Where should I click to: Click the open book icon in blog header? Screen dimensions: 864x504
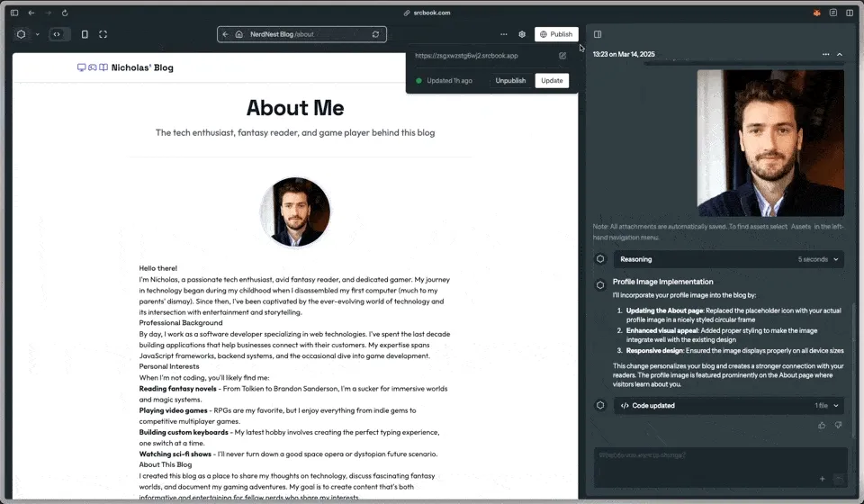coord(103,67)
